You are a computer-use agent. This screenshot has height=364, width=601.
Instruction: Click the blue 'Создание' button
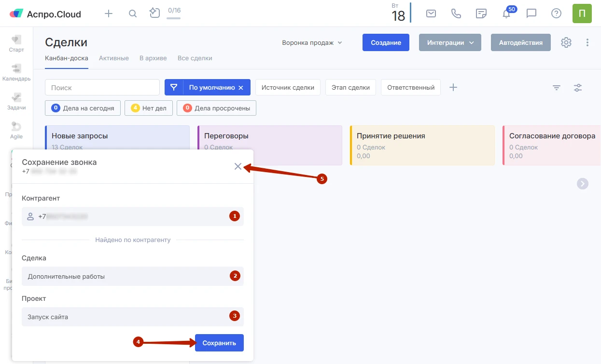(x=386, y=42)
